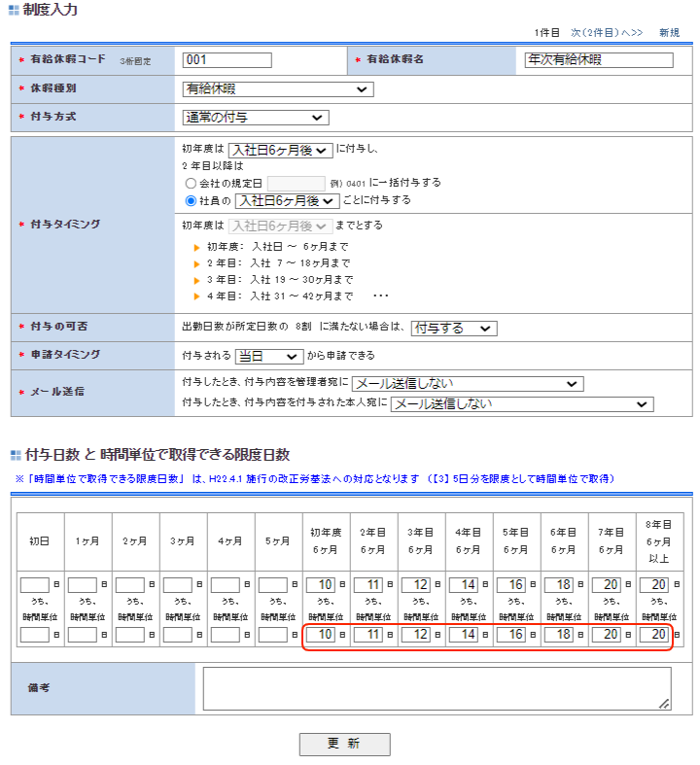This screenshot has width=700, height=765.
Task: Click the 4年目: 入社 31～42ヶ月まで line
Action: tap(280, 296)
